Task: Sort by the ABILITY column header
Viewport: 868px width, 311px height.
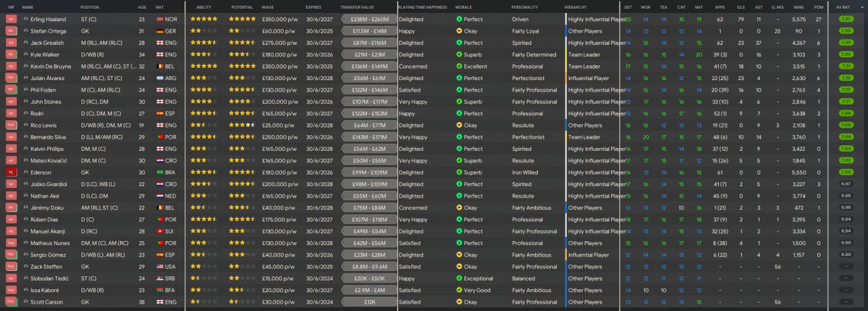Action: (x=204, y=7)
